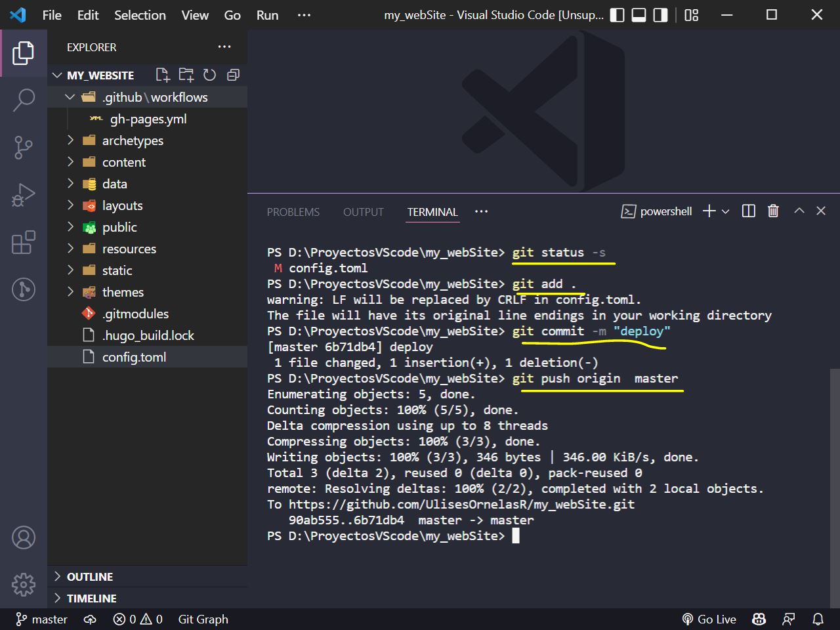Collapse all folders in Explorer

(x=233, y=75)
